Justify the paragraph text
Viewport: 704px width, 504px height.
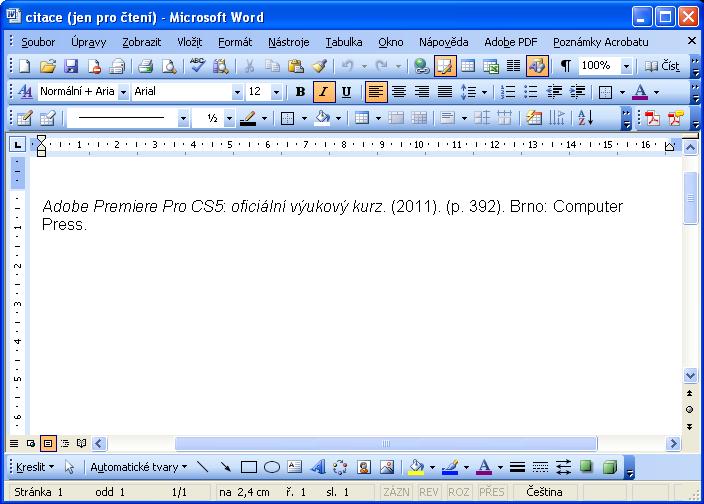coord(445,92)
